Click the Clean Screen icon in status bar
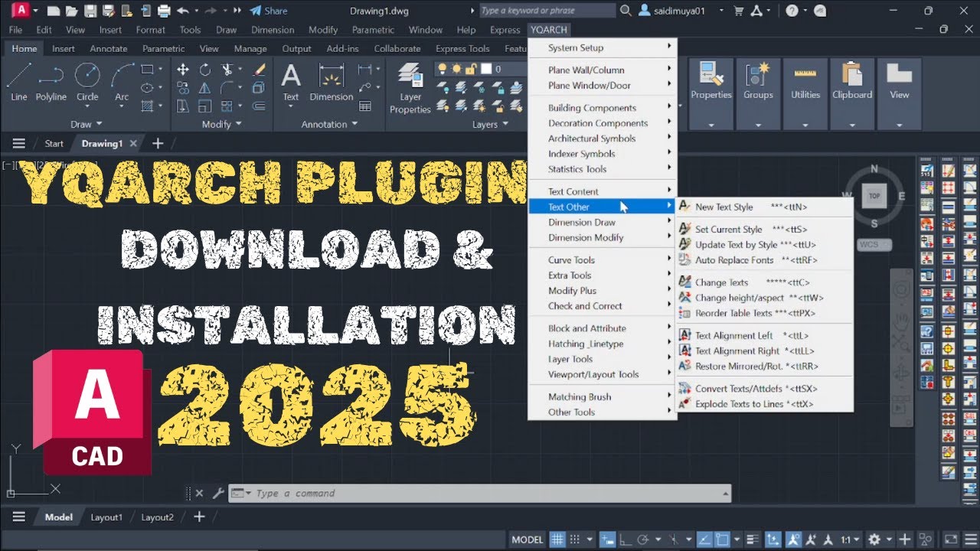The height and width of the screenshot is (551, 980). (x=951, y=540)
